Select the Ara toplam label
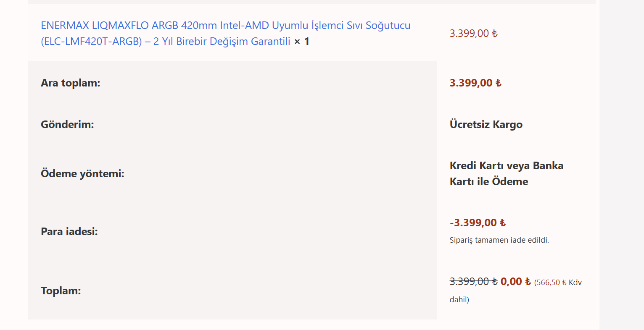This screenshot has height=330, width=644. pyautogui.click(x=70, y=83)
